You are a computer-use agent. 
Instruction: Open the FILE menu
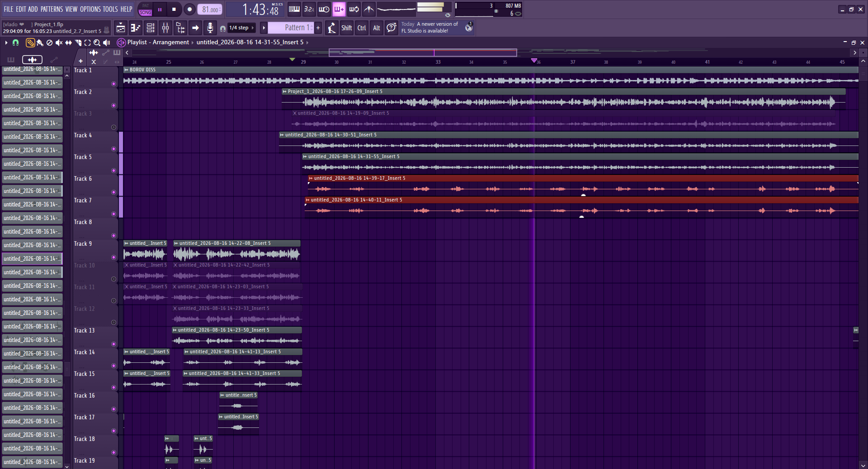[9, 9]
